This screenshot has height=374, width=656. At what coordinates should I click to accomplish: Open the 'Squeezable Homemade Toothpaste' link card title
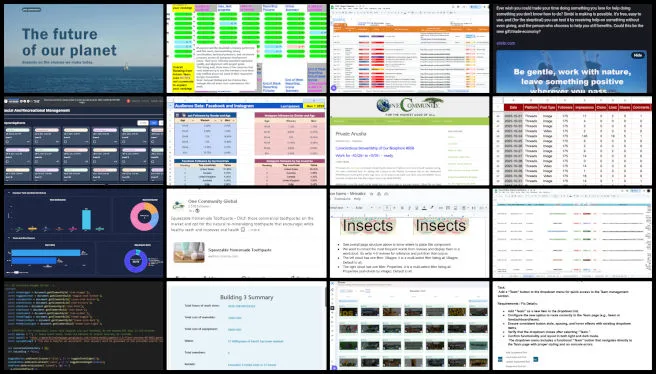coord(240,250)
